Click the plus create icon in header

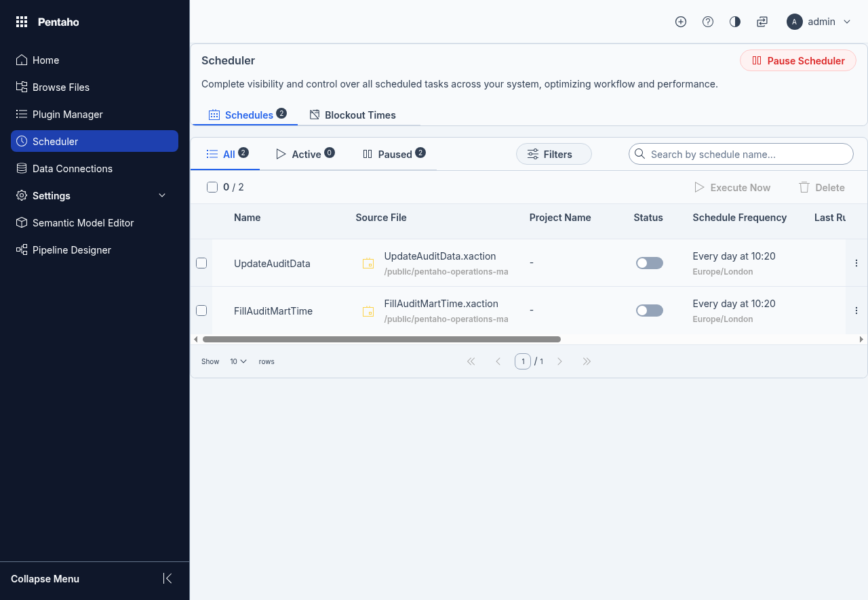[681, 22]
